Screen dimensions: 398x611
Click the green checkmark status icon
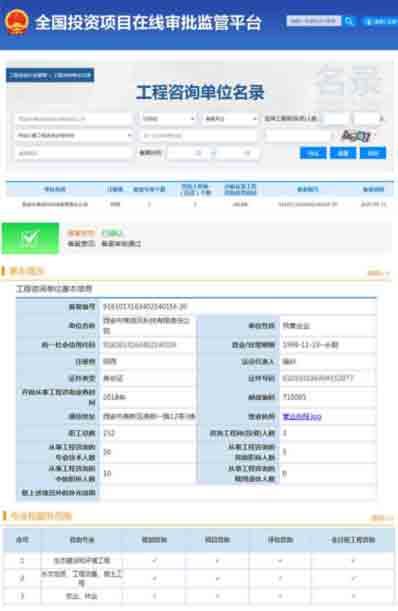click(x=30, y=238)
